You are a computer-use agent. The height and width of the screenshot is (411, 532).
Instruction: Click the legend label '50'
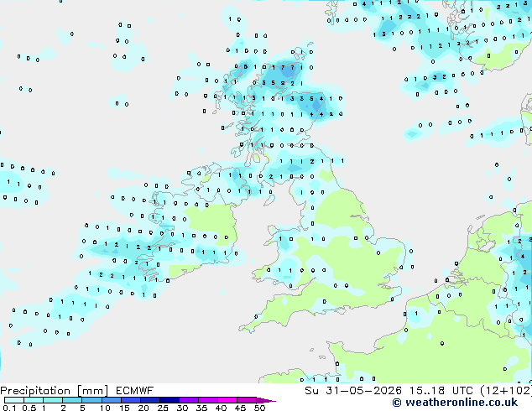pyautogui.click(x=259, y=408)
